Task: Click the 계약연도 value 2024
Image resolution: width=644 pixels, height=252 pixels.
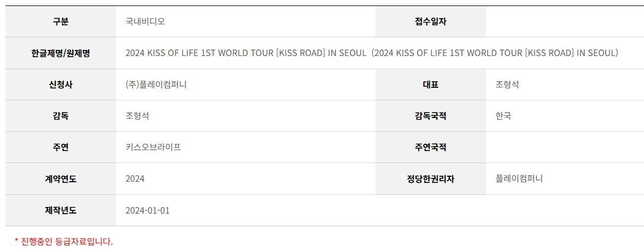Action: [x=135, y=179]
